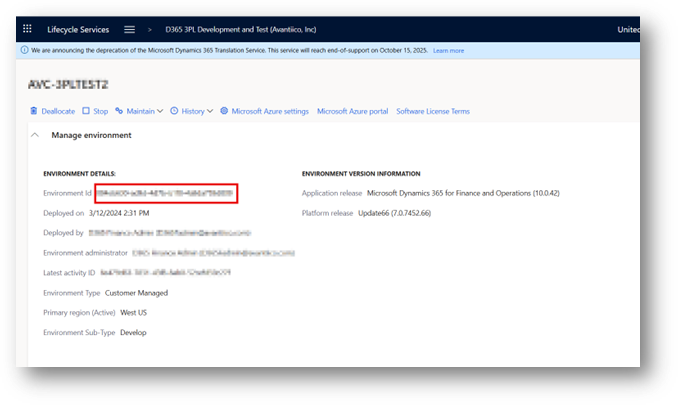The width and height of the screenshot is (678, 406).
Task: Open Software License Terms
Action: tap(433, 111)
